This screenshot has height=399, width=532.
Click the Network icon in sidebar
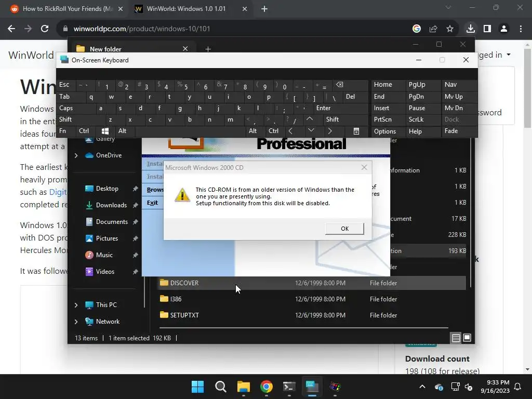[89, 322]
